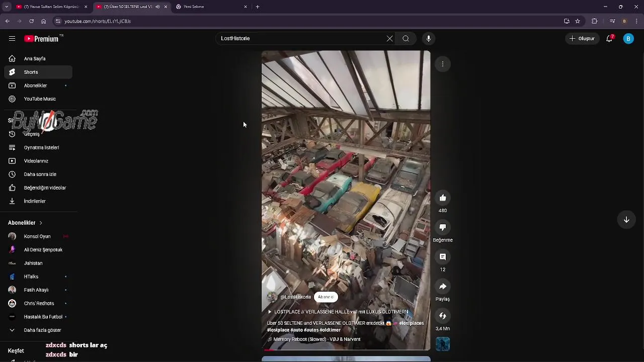Screen dimensions: 644x362
Task: Expand the Abonelikler section header
Action: 25,223
